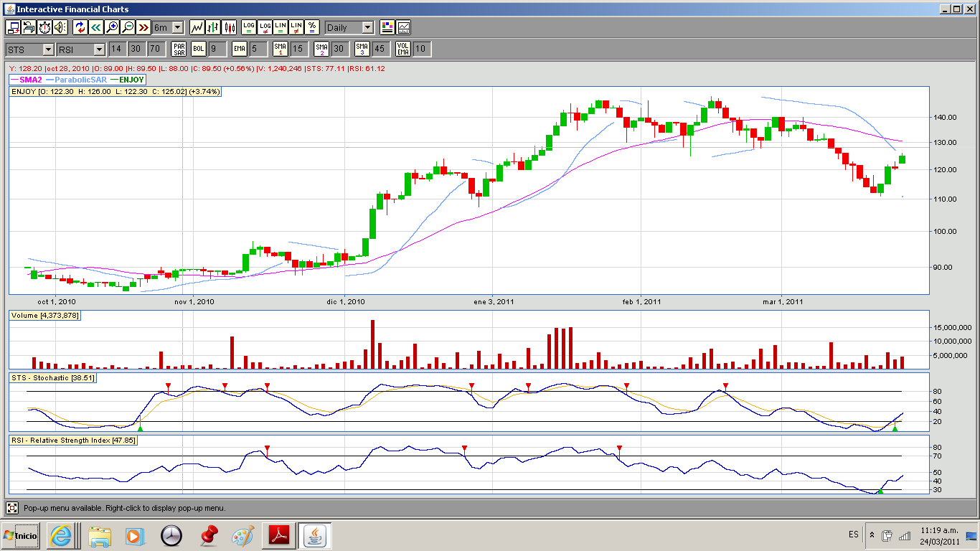Click the Bollinger period field showing 9
Screen dimensions: 980x551
click(x=217, y=49)
